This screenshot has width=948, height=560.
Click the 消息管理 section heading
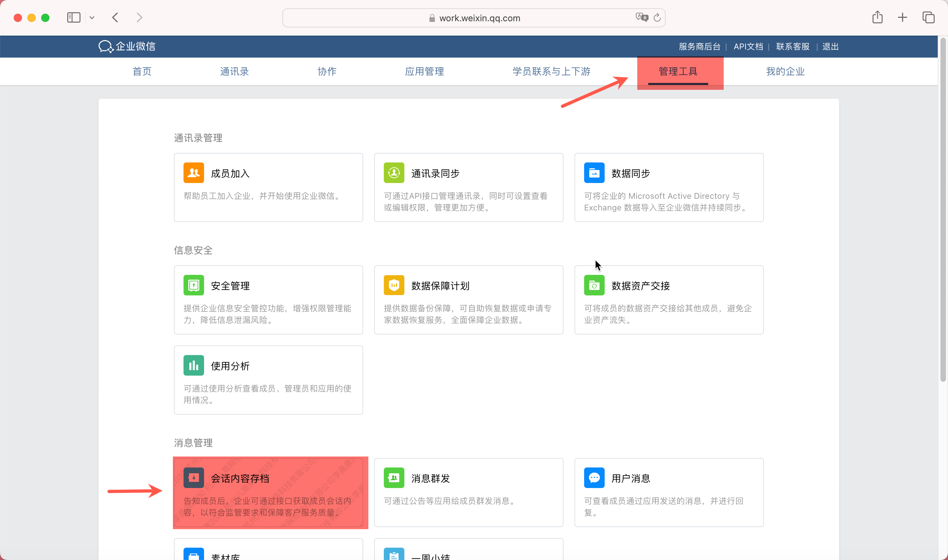click(193, 443)
